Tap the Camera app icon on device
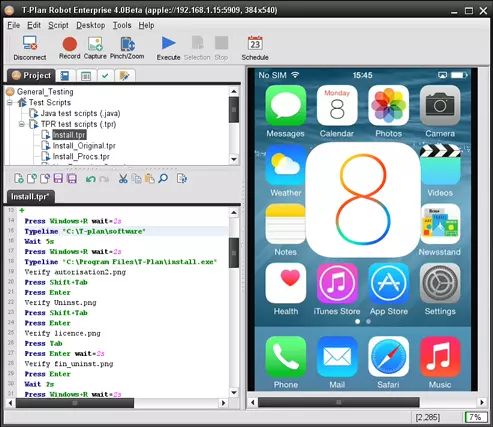This screenshot has width=493, height=427. pos(440,105)
